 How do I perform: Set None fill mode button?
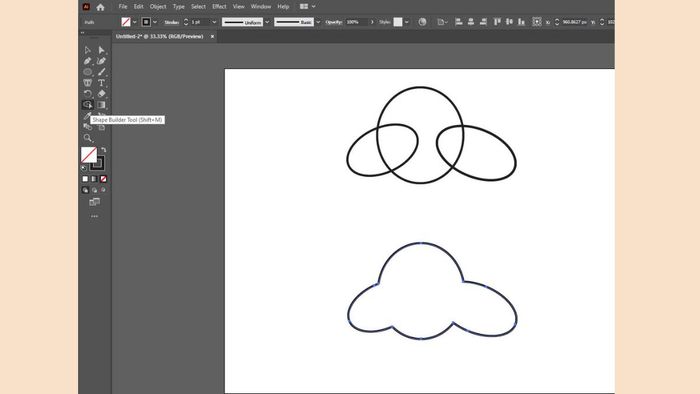[x=103, y=179]
